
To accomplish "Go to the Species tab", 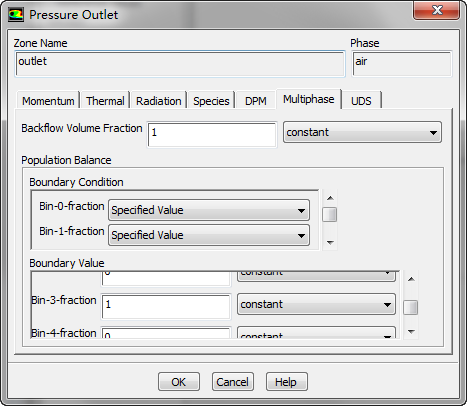I will click(x=211, y=101).
